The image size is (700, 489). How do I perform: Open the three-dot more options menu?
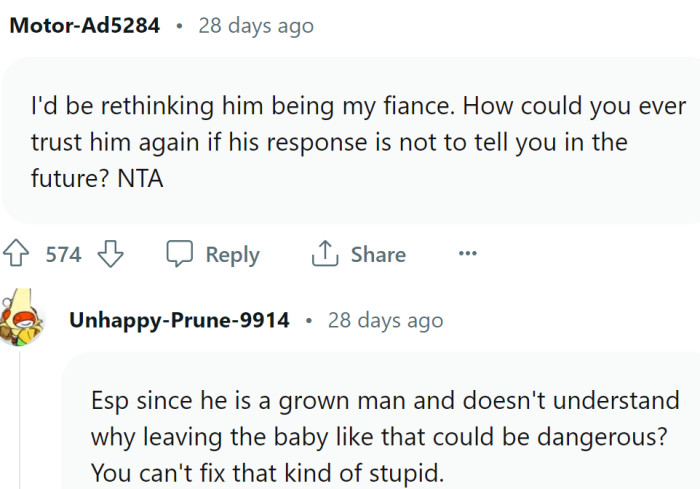click(x=467, y=254)
